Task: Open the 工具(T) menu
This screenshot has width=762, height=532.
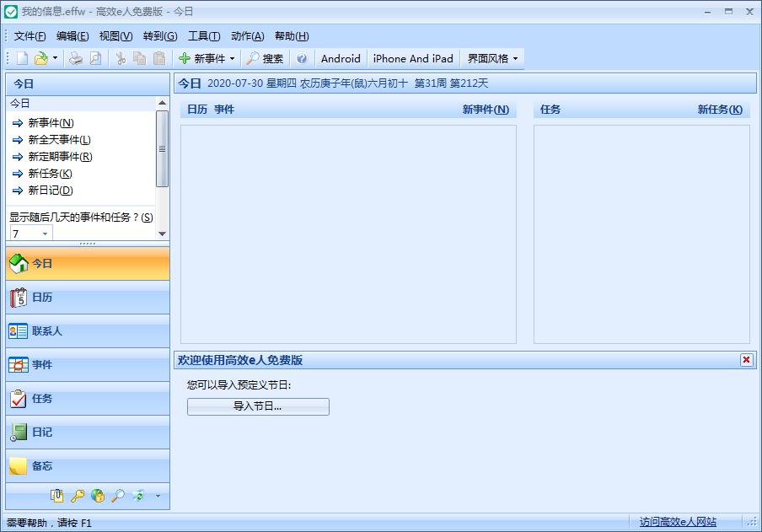Action: click(204, 36)
